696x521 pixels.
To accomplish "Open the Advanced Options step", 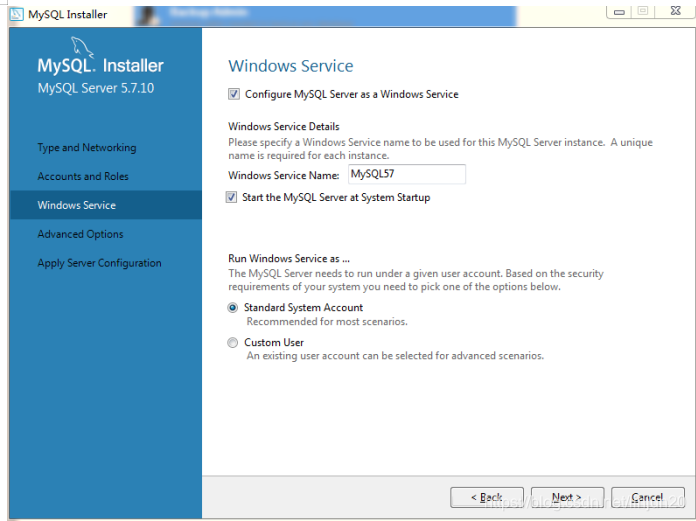I will click(80, 234).
